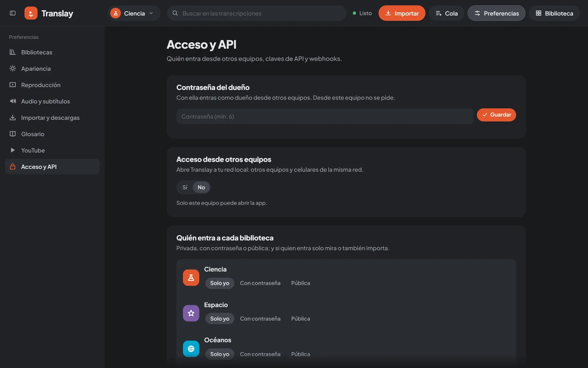Expand the Ciencia library dropdown
The height and width of the screenshot is (368, 588).
[x=134, y=13]
